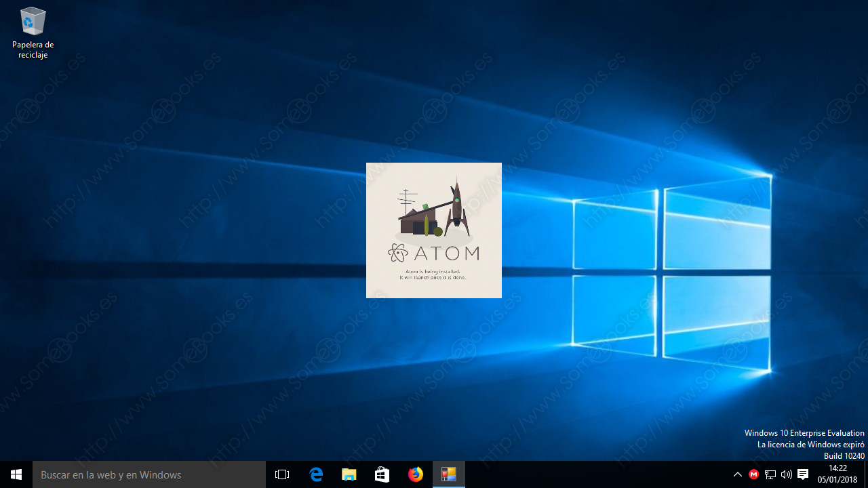Open the network status tray icon
This screenshot has height=488, width=868.
click(x=770, y=474)
